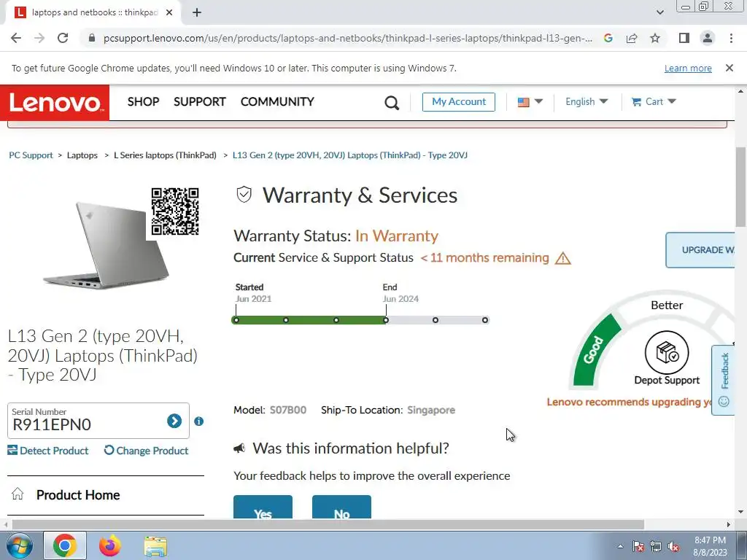Submit serial number with the arrow icon
The height and width of the screenshot is (560, 747).
click(x=174, y=421)
